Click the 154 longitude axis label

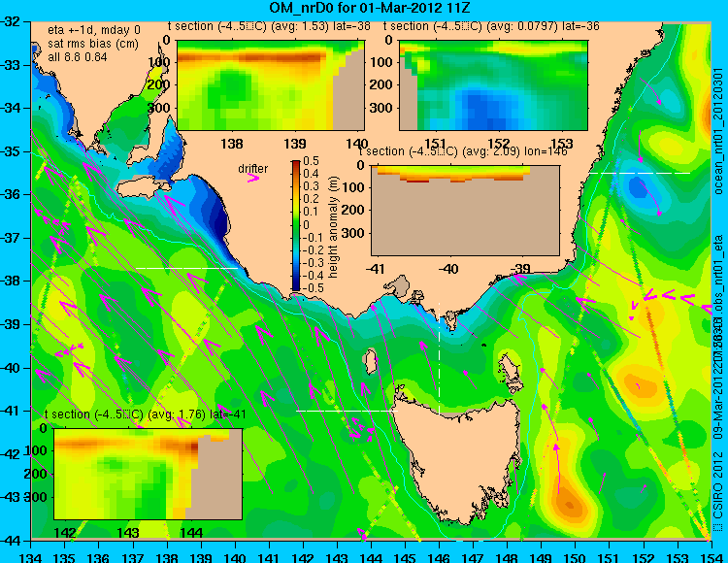(x=711, y=557)
